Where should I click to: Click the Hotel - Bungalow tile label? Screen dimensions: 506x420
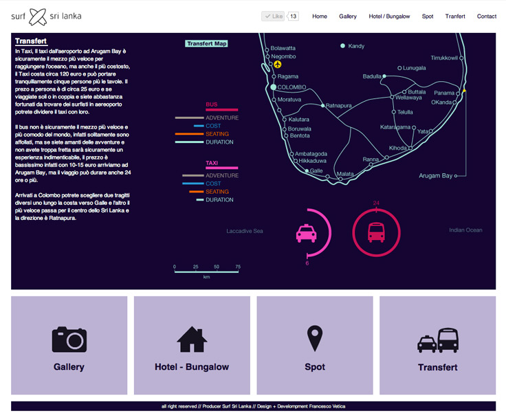(192, 367)
